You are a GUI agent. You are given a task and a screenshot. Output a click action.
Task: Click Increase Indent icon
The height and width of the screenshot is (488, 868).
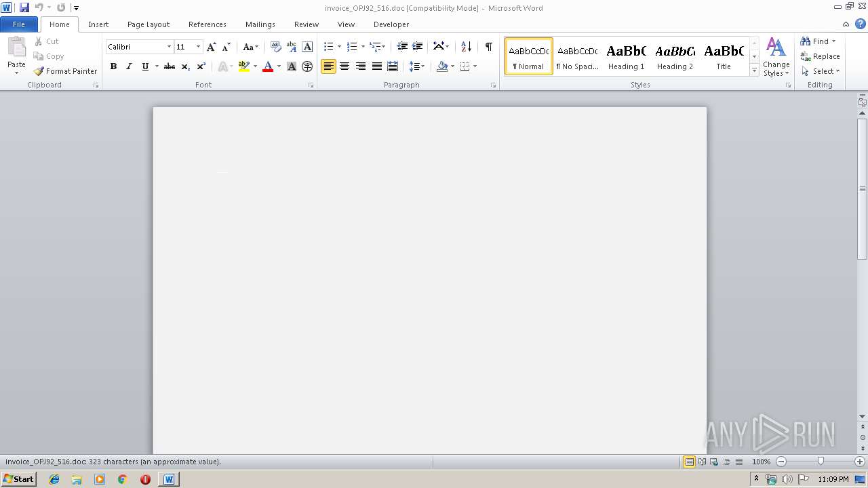point(418,47)
